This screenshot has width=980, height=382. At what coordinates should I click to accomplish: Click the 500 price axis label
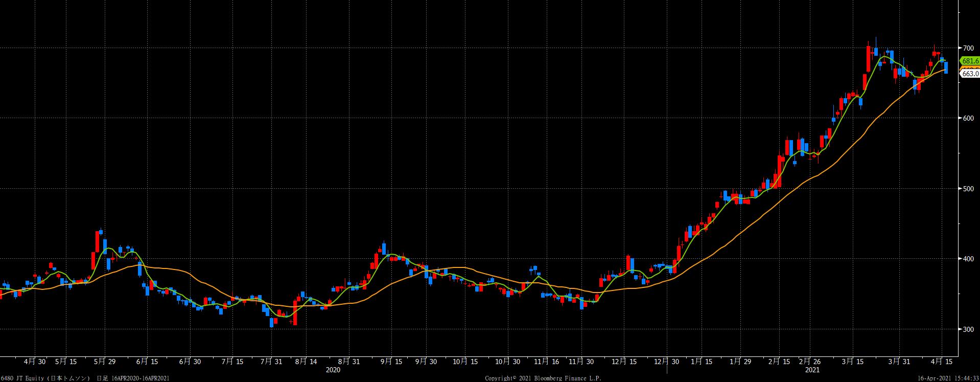[968, 189]
